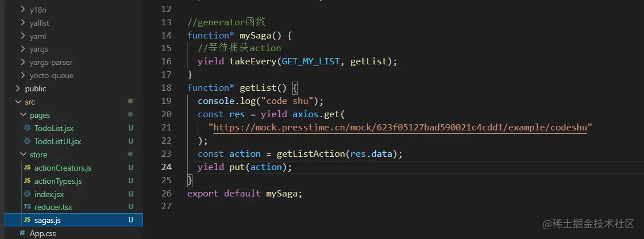Click the hash icon beside App.css

(x=22, y=233)
